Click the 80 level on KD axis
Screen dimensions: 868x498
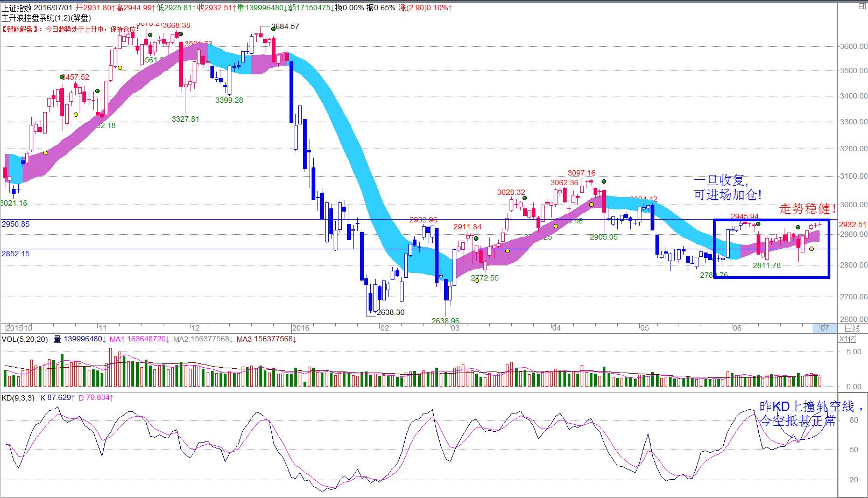[853, 420]
